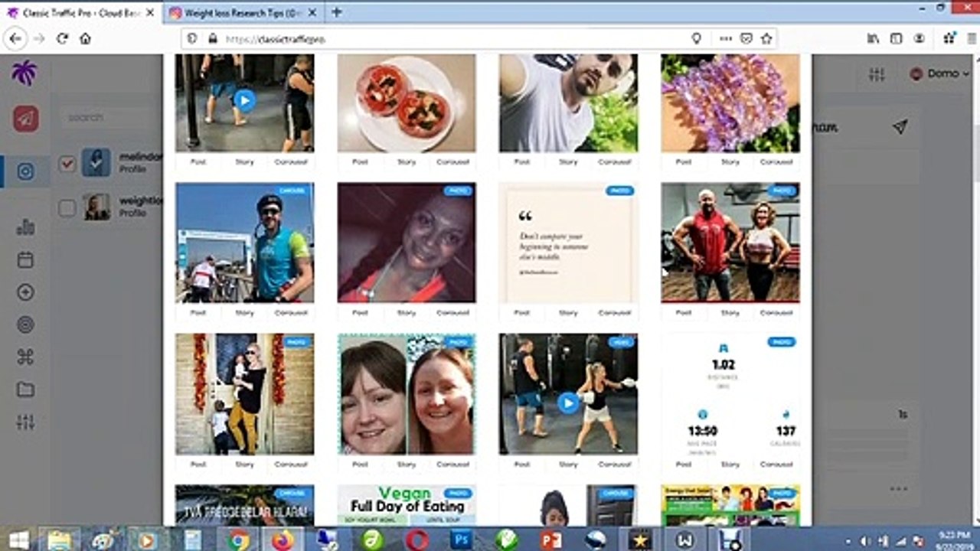Uncheck the melindor profile checkbox
Image resolution: width=980 pixels, height=551 pixels.
[x=67, y=163]
